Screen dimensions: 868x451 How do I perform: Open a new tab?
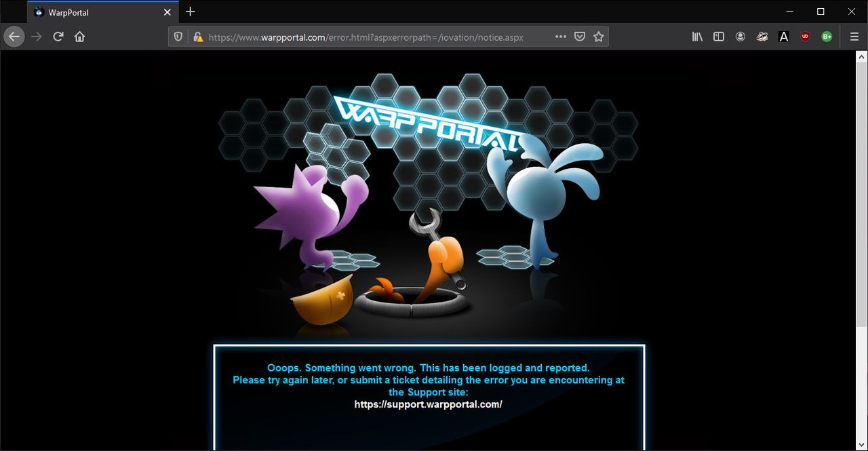191,12
